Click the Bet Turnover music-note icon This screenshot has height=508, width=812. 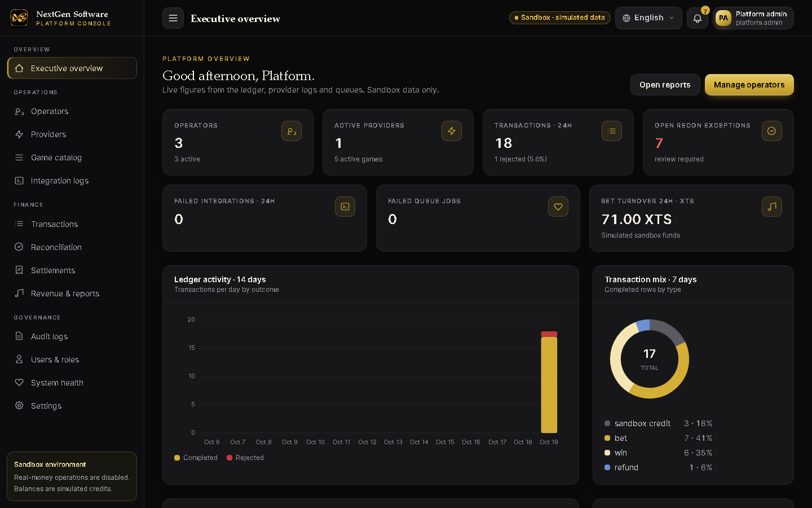(772, 207)
